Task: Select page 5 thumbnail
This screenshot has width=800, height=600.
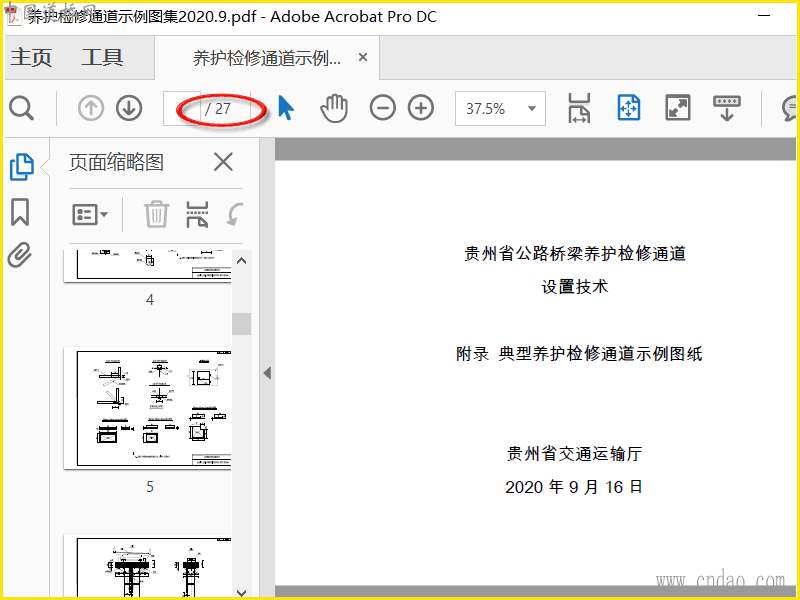Action: 148,408
